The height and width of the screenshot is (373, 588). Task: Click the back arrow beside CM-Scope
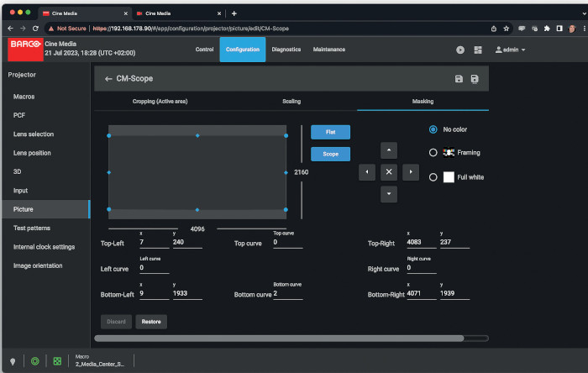(x=108, y=79)
